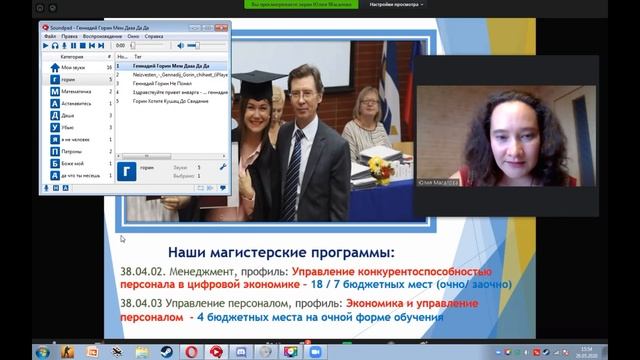Select the Мои звуки home category

(x=78, y=67)
